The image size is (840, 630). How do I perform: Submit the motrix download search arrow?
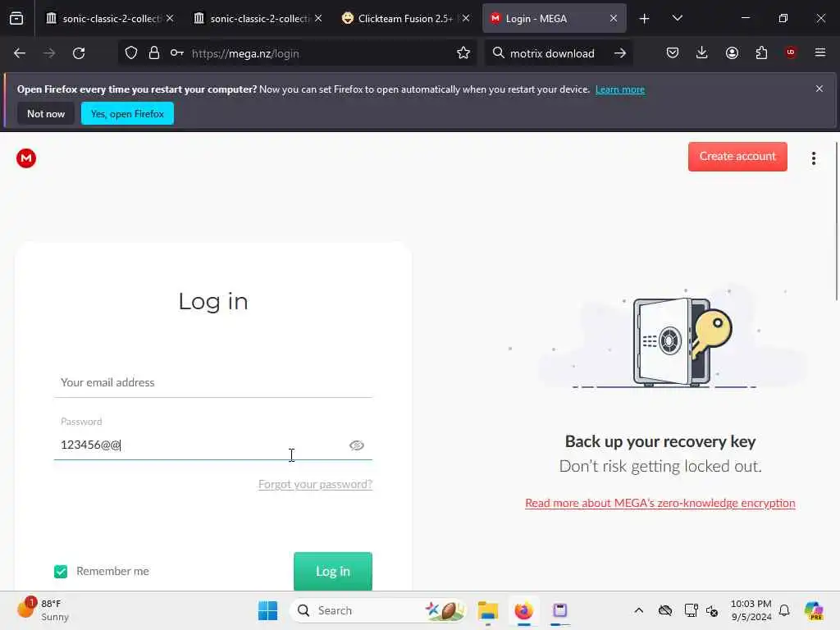[x=620, y=53]
